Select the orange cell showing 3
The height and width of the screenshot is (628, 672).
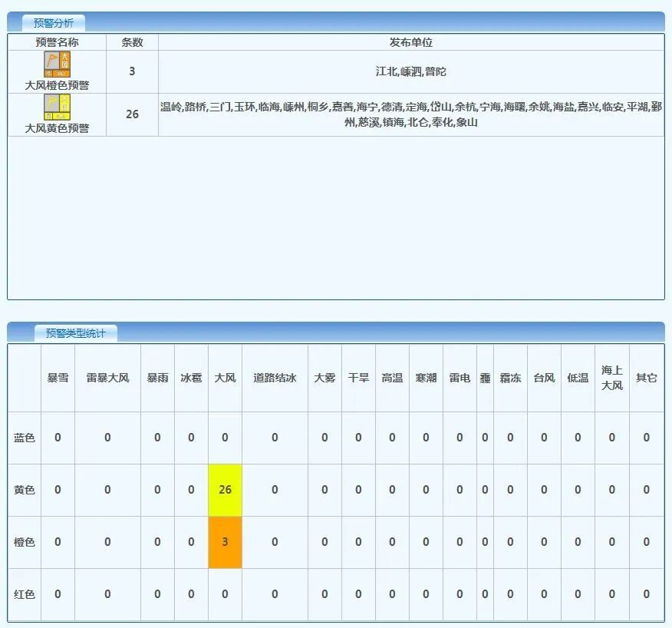click(x=224, y=540)
